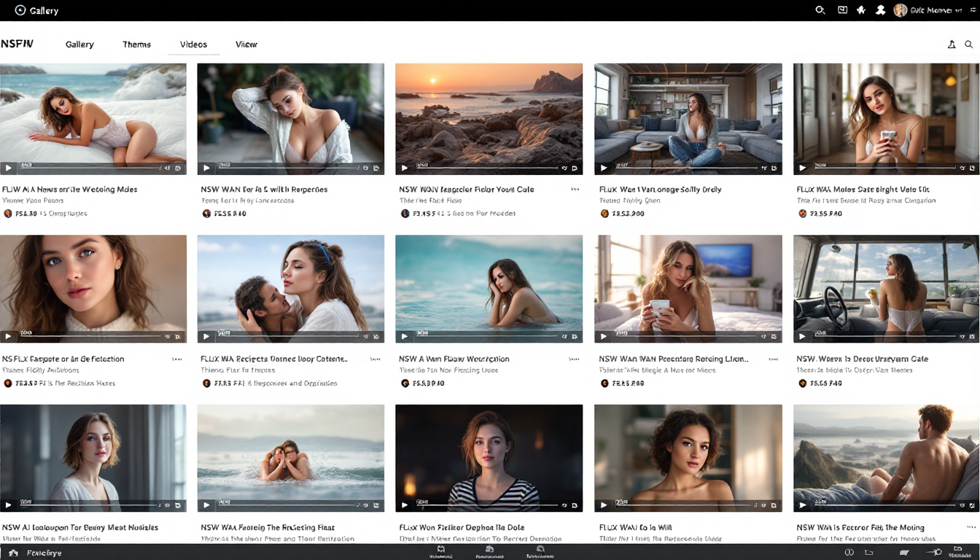Open the notifications bell icon
The height and width of the screenshot is (560, 980).
(x=952, y=44)
